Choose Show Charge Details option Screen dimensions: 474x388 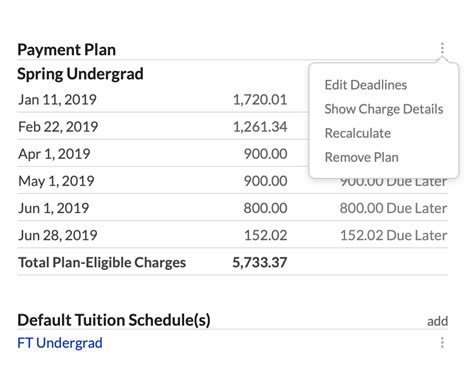pyautogui.click(x=384, y=109)
